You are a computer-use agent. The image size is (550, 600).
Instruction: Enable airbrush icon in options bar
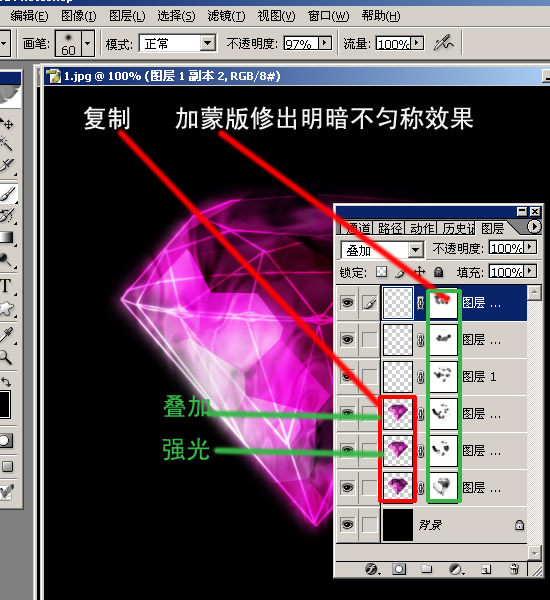443,43
